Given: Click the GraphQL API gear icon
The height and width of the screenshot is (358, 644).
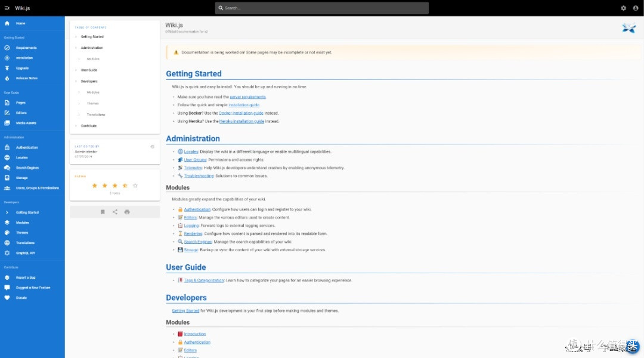Looking at the screenshot, I should [7, 253].
